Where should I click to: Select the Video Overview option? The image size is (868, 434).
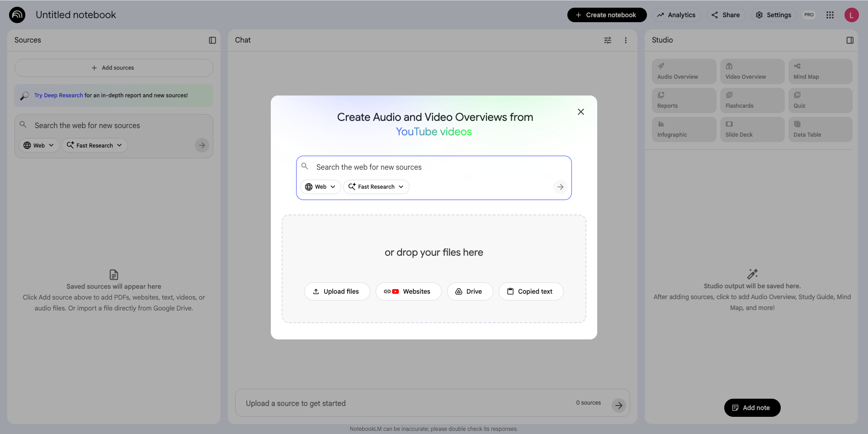tap(751, 71)
